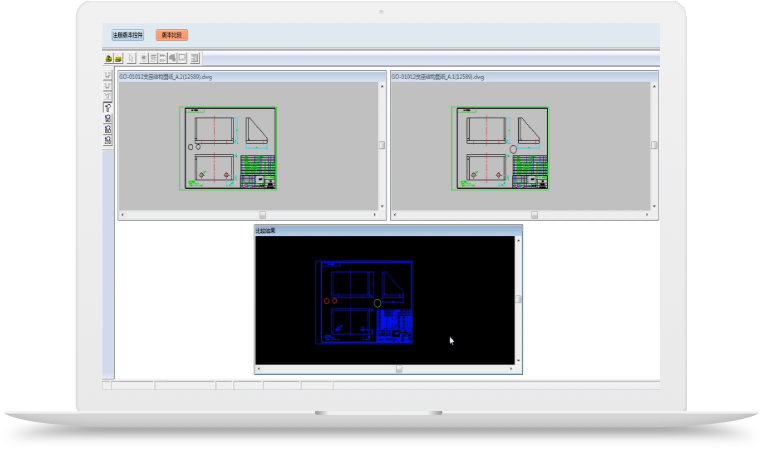This screenshot has height=449, width=763.
Task: Click the first yellow open-file toolbar icon
Action: (108, 58)
